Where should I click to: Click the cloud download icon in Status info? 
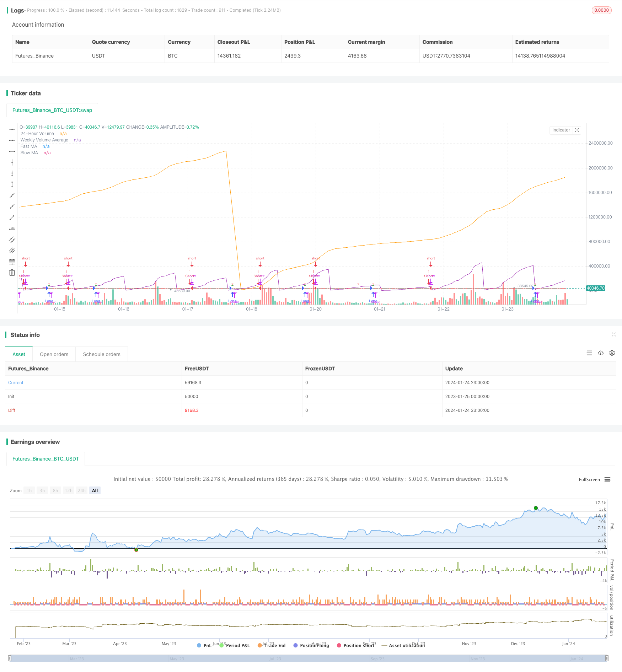point(601,353)
